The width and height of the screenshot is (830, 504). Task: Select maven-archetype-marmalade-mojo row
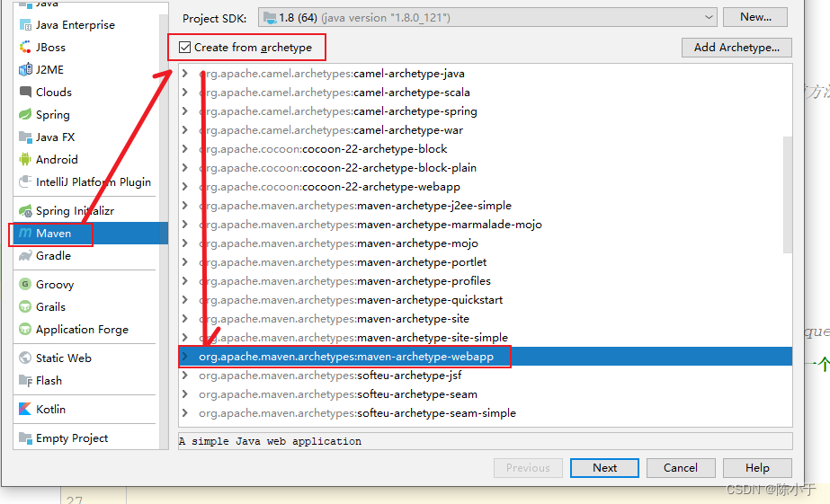click(x=486, y=225)
